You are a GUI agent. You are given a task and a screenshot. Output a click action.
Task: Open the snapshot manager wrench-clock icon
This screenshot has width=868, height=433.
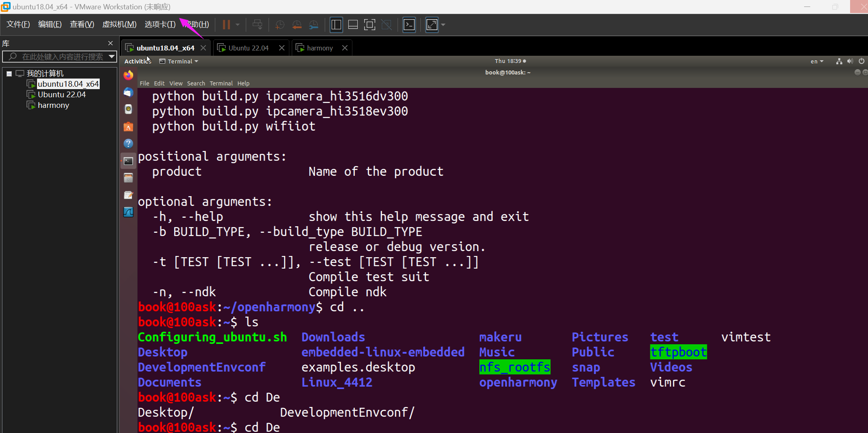click(x=313, y=25)
